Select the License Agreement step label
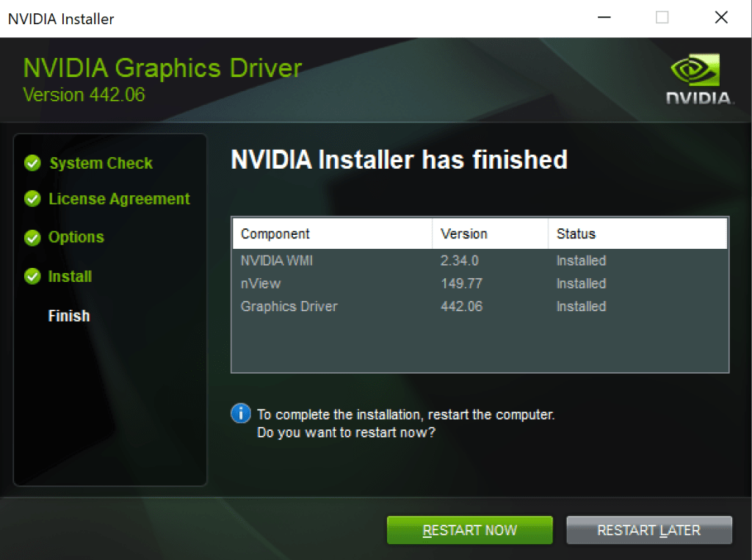This screenshot has height=560, width=752. point(119,199)
